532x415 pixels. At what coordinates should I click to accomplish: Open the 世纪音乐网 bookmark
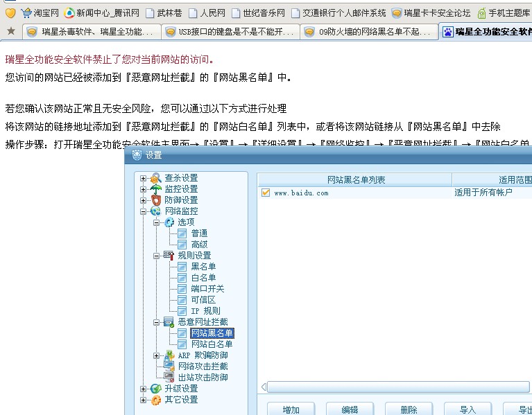click(258, 13)
